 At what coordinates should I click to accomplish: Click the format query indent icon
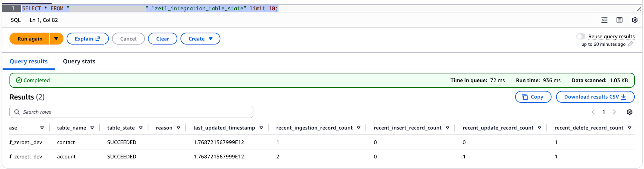click(604, 20)
